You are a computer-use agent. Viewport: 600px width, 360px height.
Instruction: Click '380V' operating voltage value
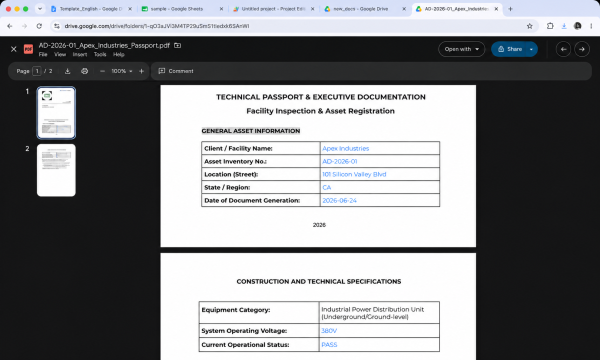pos(329,331)
